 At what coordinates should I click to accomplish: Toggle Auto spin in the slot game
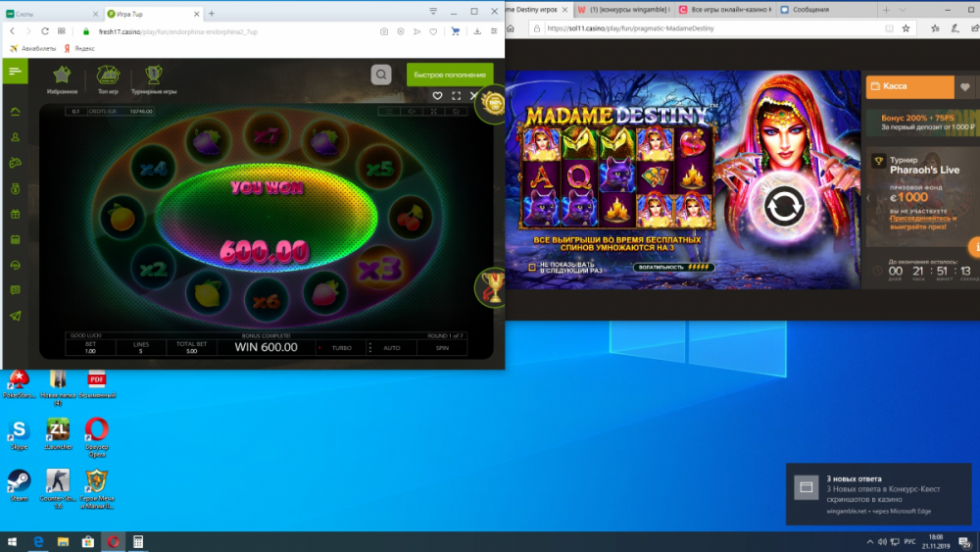coord(391,348)
